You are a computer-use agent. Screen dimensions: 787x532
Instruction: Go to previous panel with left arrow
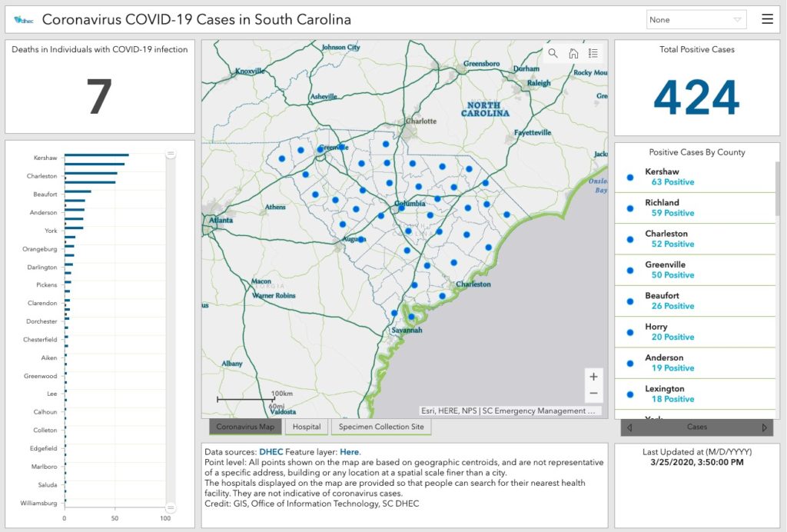pos(630,427)
